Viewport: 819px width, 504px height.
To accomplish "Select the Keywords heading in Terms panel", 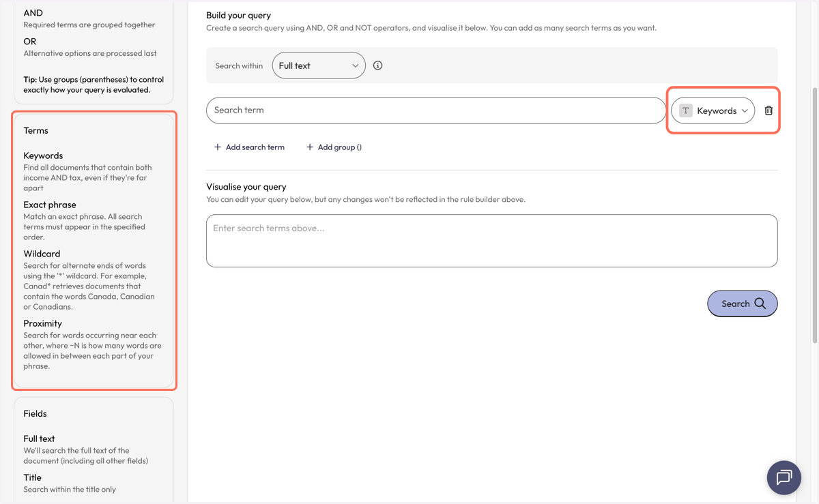I will [x=43, y=155].
